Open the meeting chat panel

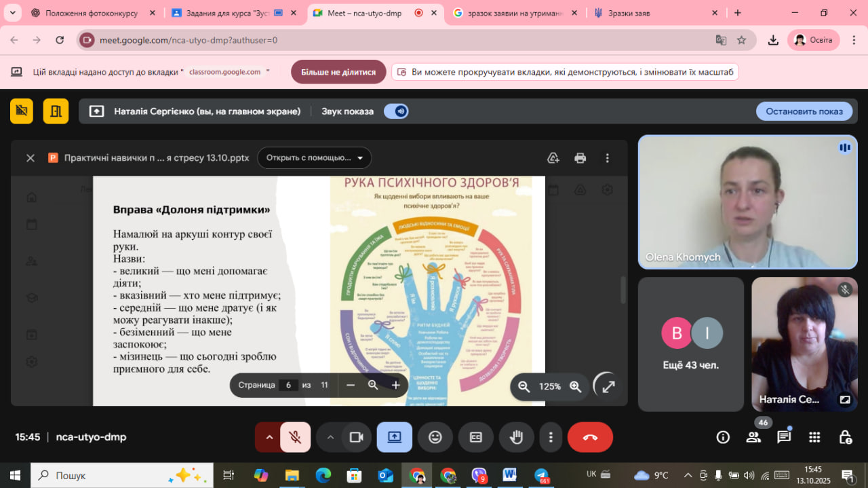(784, 437)
